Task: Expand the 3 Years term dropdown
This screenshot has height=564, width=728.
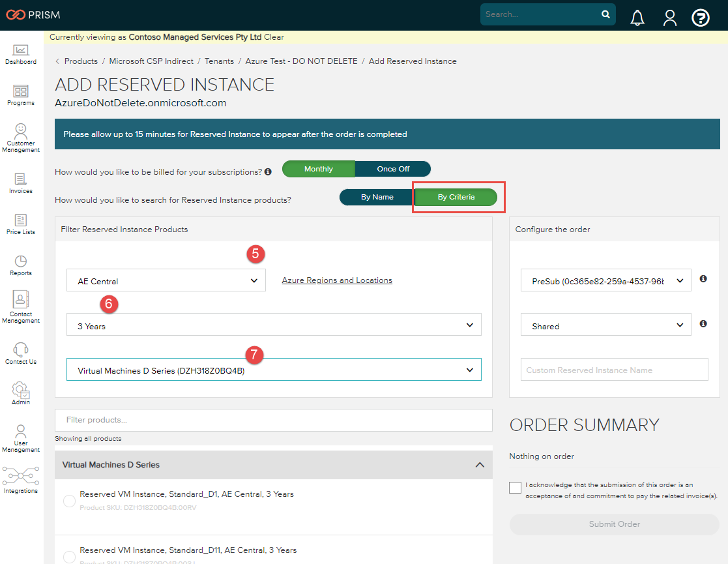Action: (x=274, y=325)
